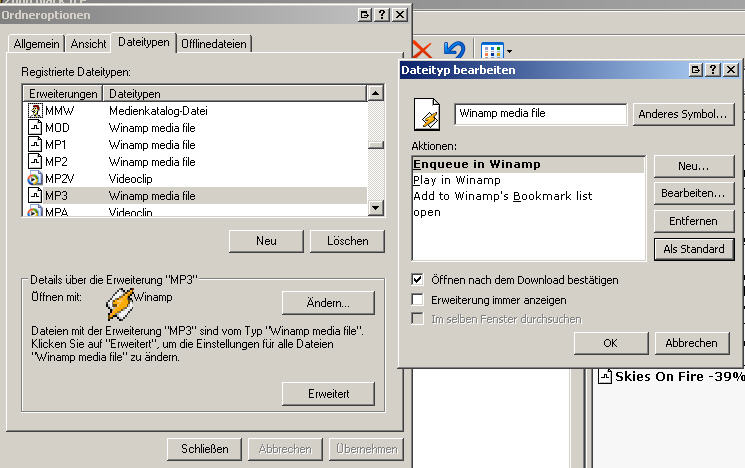
Task: Click the Winamp file type icon in Dateityp bearbeiten
Action: point(427,114)
